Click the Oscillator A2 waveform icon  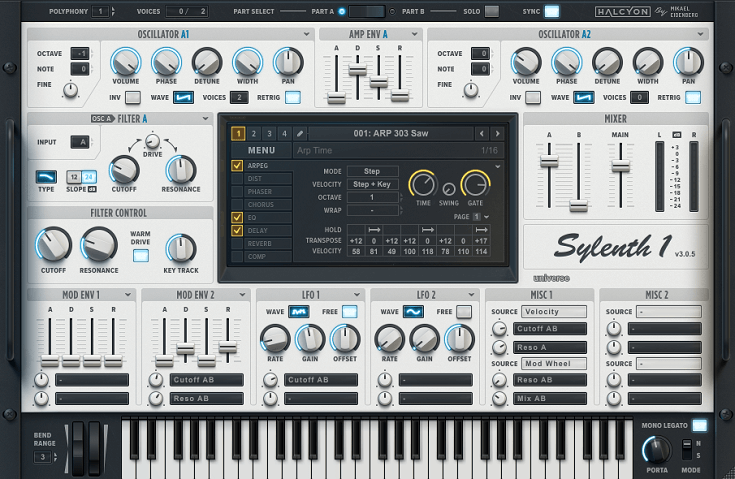tap(584, 97)
